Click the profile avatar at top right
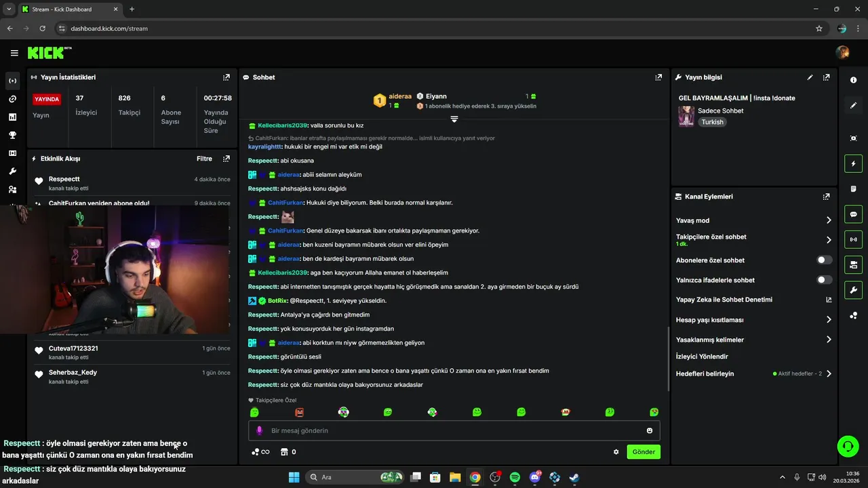 point(843,52)
